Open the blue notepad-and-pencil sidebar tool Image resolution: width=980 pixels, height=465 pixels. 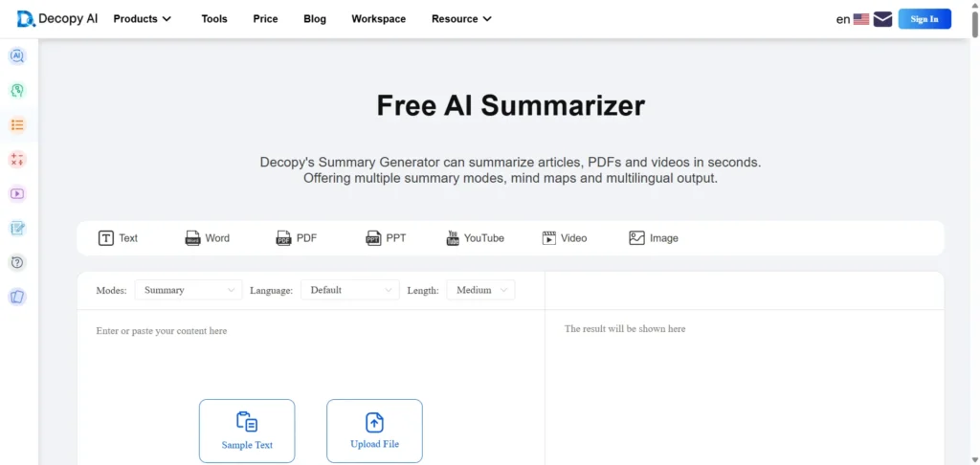pos(17,228)
